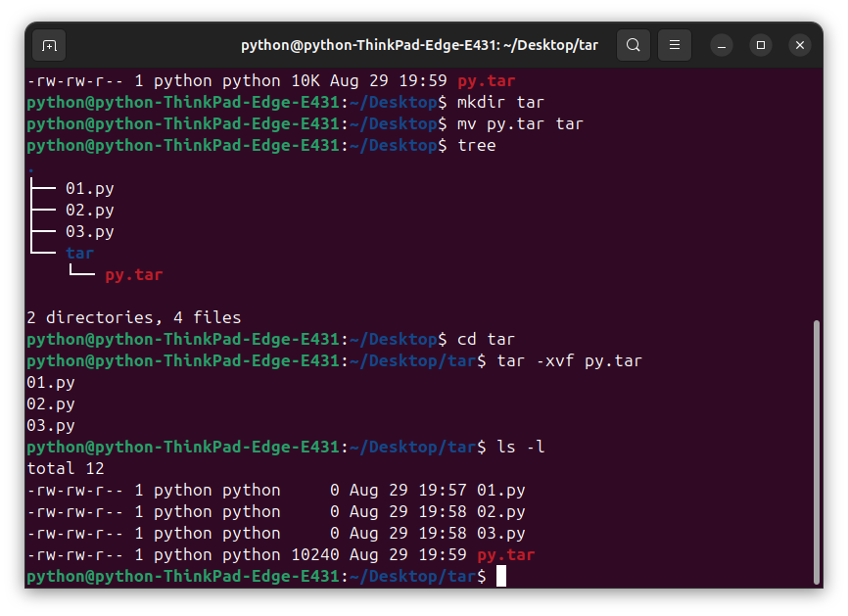This screenshot has width=848, height=616.
Task: Click 01.py in tar extraction output
Action: coord(51,382)
